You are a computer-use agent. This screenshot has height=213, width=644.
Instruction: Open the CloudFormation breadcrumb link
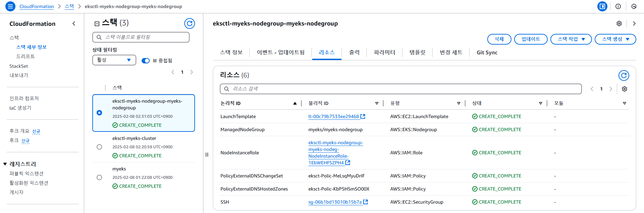[x=37, y=6]
